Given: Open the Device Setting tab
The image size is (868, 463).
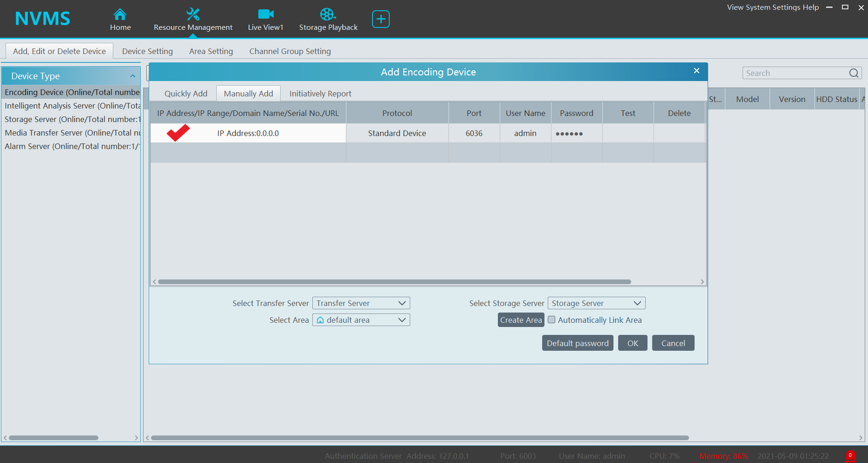Looking at the screenshot, I should (147, 51).
